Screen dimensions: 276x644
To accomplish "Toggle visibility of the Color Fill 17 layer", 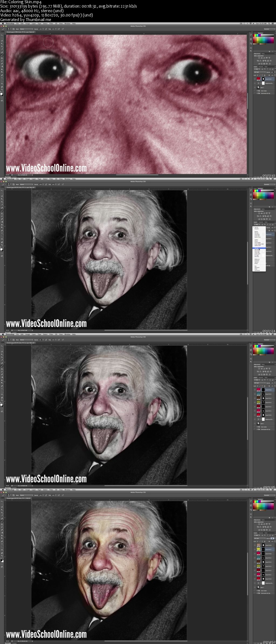I will tap(255, 549).
